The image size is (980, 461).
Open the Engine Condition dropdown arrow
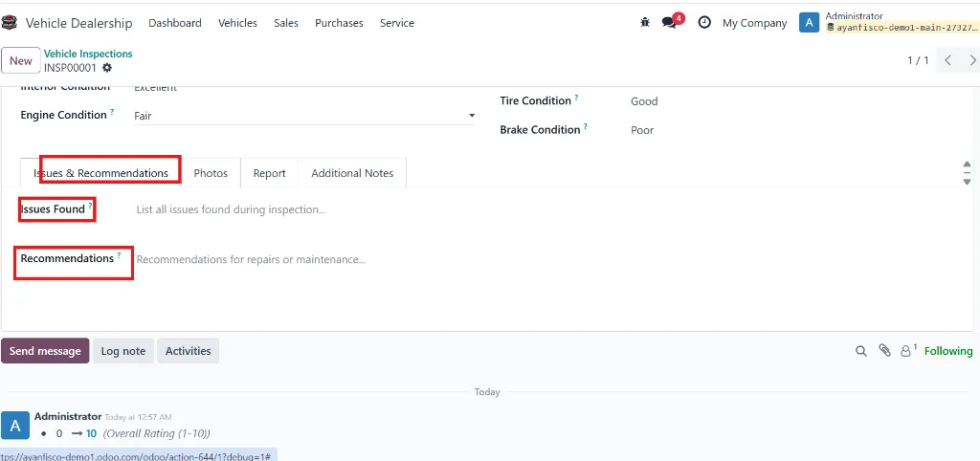click(472, 116)
